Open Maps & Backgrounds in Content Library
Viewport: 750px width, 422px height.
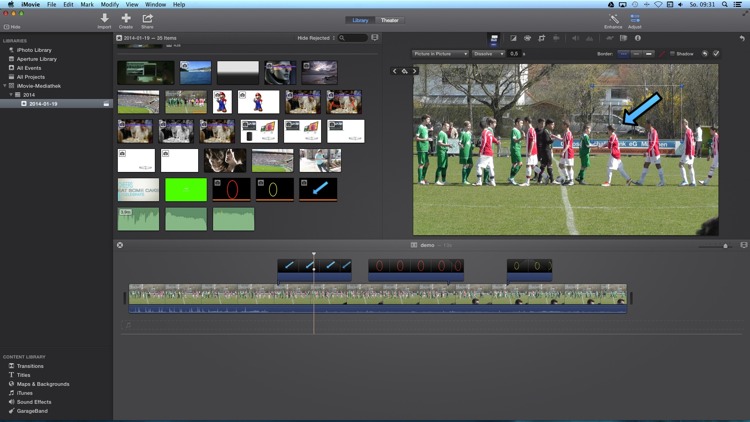coord(43,384)
